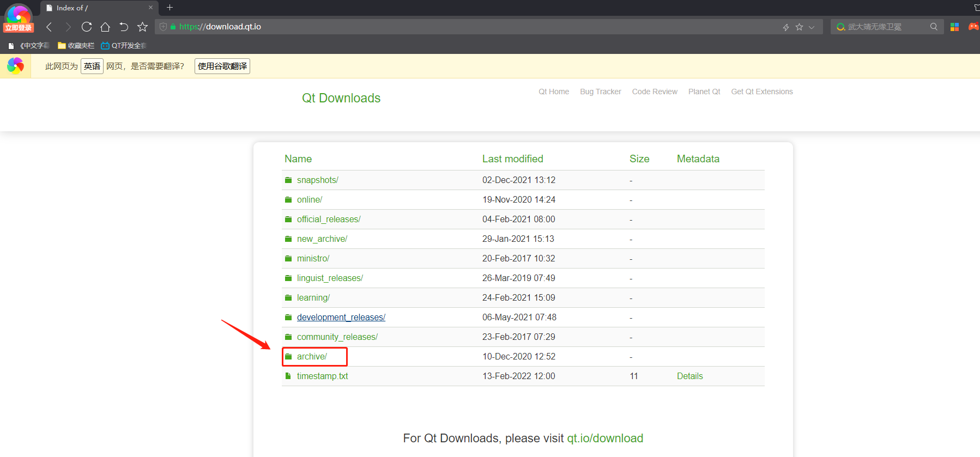980x457 pixels.
Task: Click the lightning speed-mode icon in address bar
Action: (x=786, y=27)
